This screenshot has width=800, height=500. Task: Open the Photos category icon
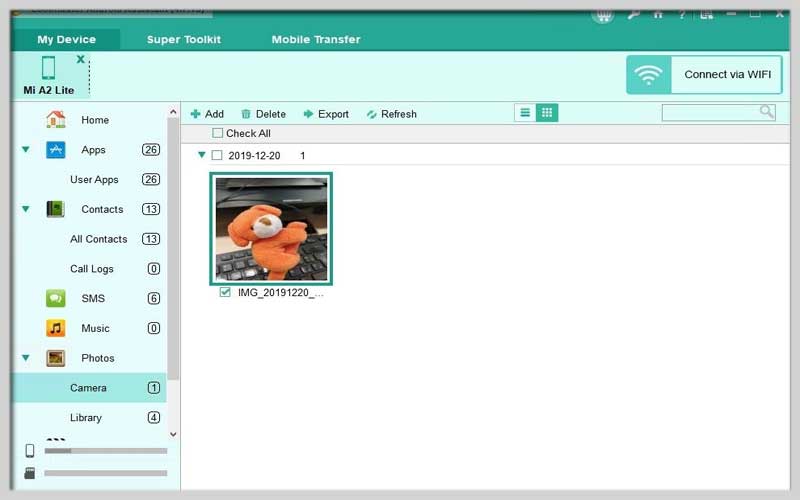click(x=56, y=358)
